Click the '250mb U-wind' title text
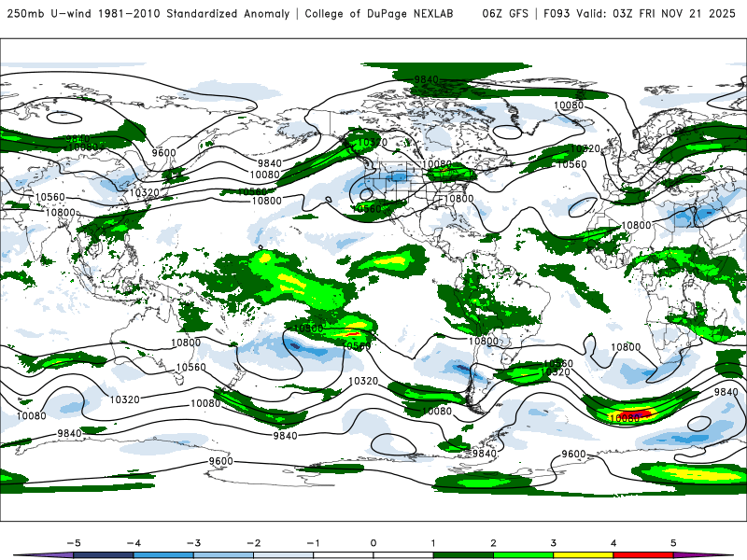This screenshot has width=747, height=560. click(x=50, y=13)
